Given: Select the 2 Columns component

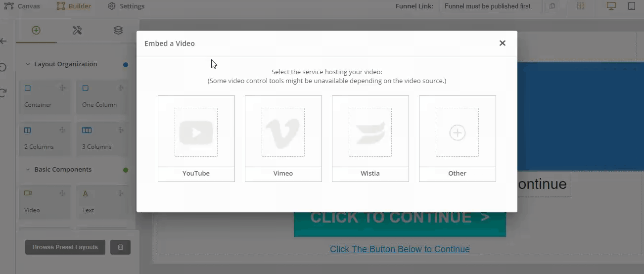Looking at the screenshot, I should tap(45, 138).
